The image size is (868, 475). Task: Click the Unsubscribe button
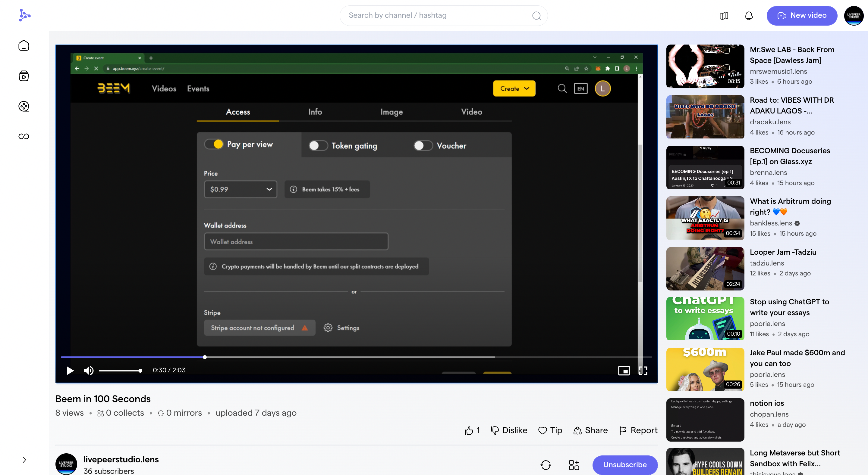624,465
